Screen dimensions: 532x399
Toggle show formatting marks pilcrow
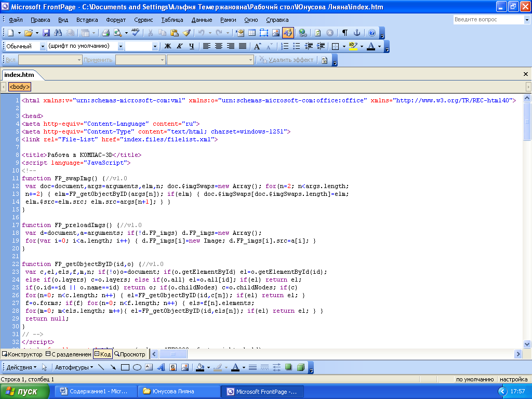click(345, 33)
